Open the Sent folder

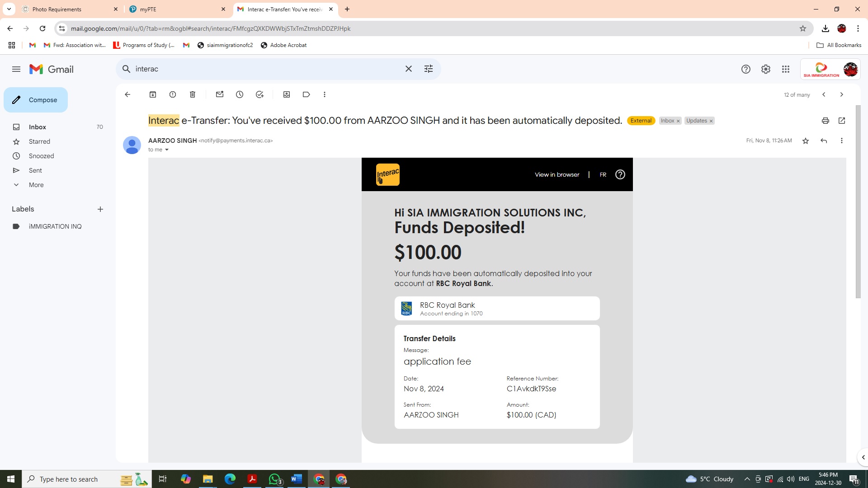pos(35,170)
